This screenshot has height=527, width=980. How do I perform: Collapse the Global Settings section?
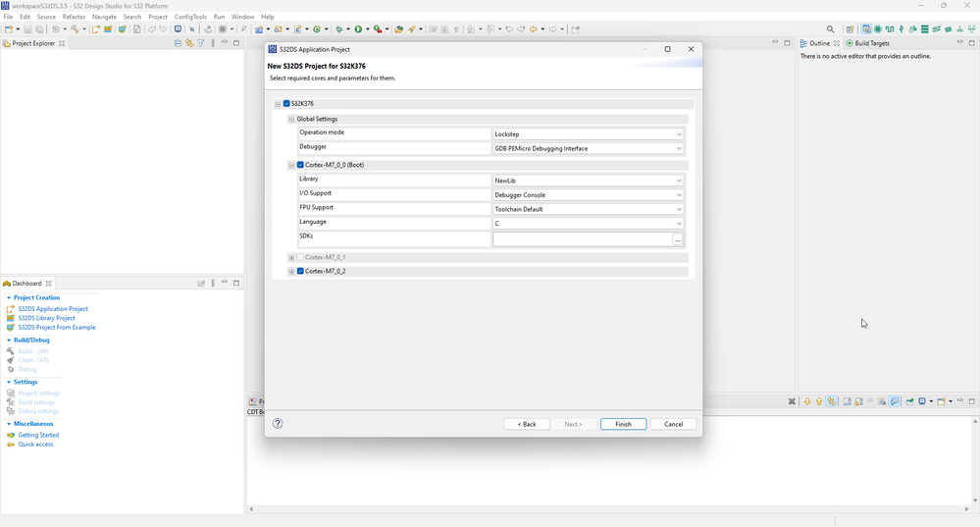click(291, 120)
